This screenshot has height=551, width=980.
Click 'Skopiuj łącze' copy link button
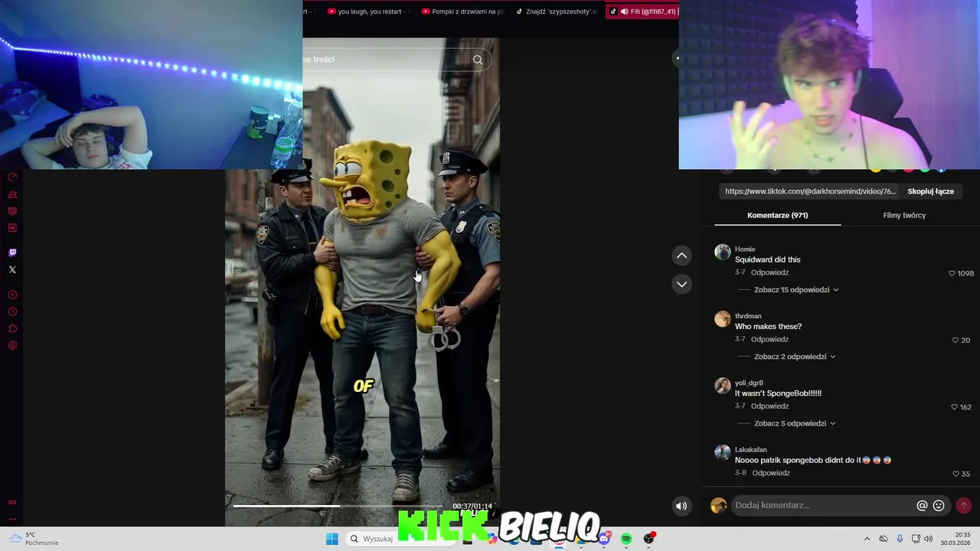click(x=930, y=191)
